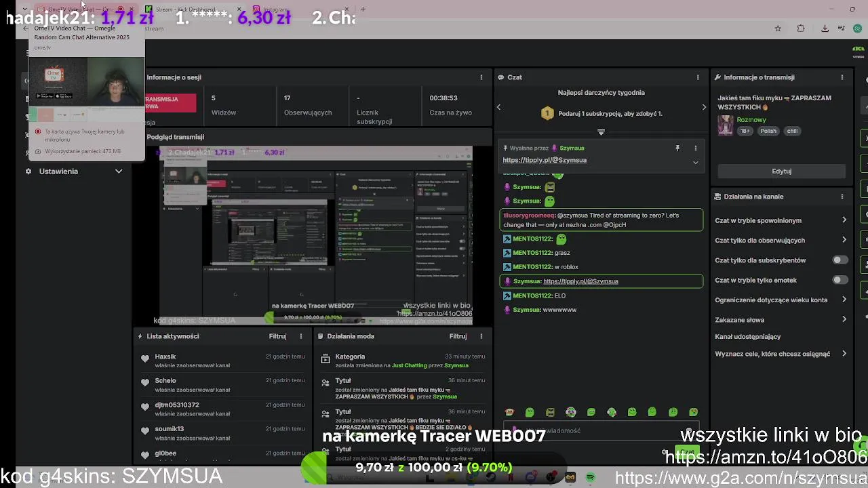868x488 pixels.
Task: Click the heart icon beside soumik13
Action: (145, 430)
